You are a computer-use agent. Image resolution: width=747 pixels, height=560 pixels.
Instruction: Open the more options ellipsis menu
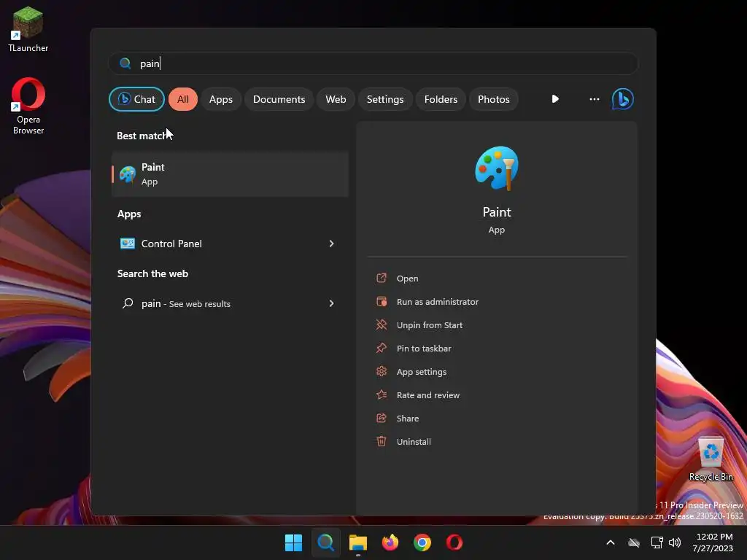pyautogui.click(x=594, y=99)
